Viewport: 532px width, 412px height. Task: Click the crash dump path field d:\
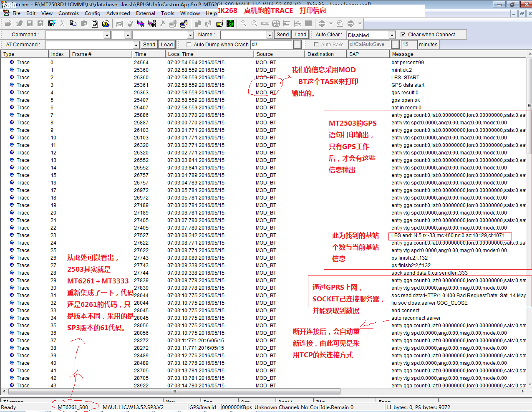[271, 44]
